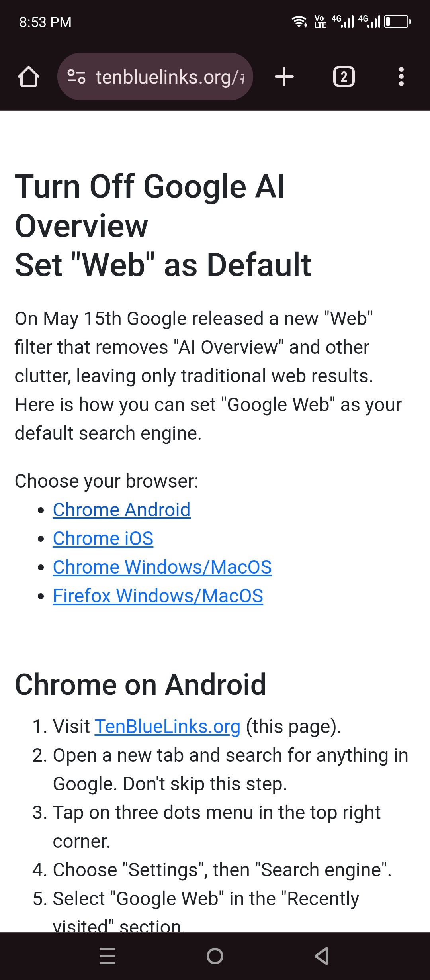Tap the new tab plus icon
Image resolution: width=430 pixels, height=980 pixels.
(x=284, y=76)
